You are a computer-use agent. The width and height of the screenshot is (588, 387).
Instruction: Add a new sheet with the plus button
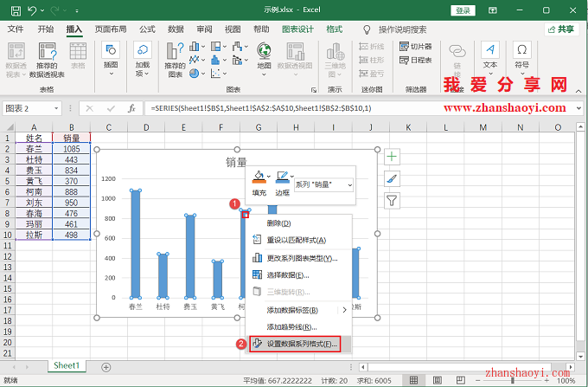106,367
